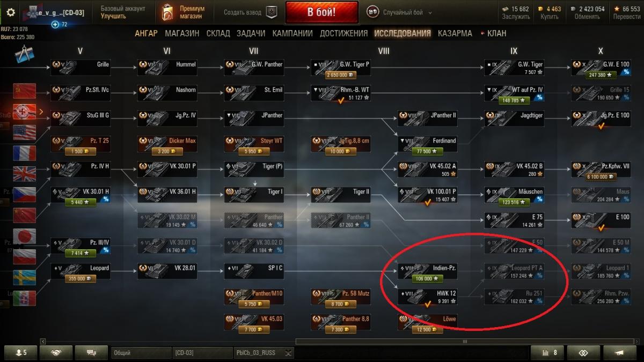Click the platoon shield icon
This screenshot has width=644, height=362.
[271, 12]
